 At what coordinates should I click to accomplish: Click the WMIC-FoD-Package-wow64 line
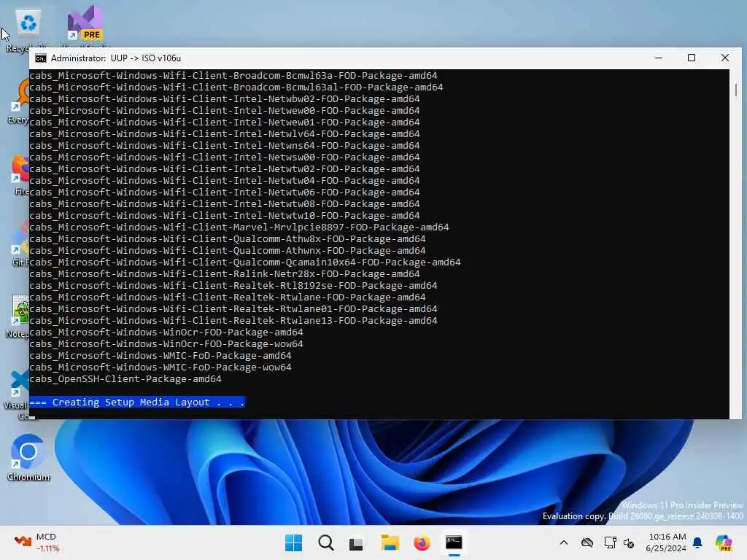click(x=160, y=367)
